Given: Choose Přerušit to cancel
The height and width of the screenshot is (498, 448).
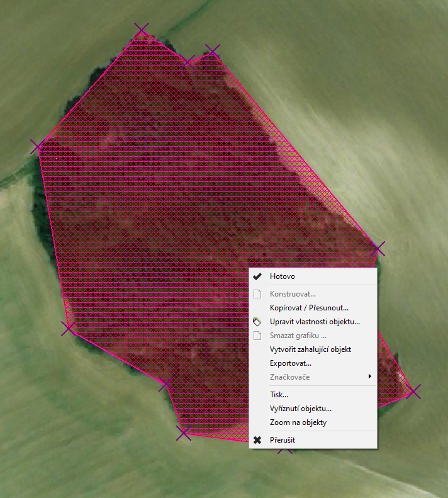Looking at the screenshot, I should pos(313,440).
